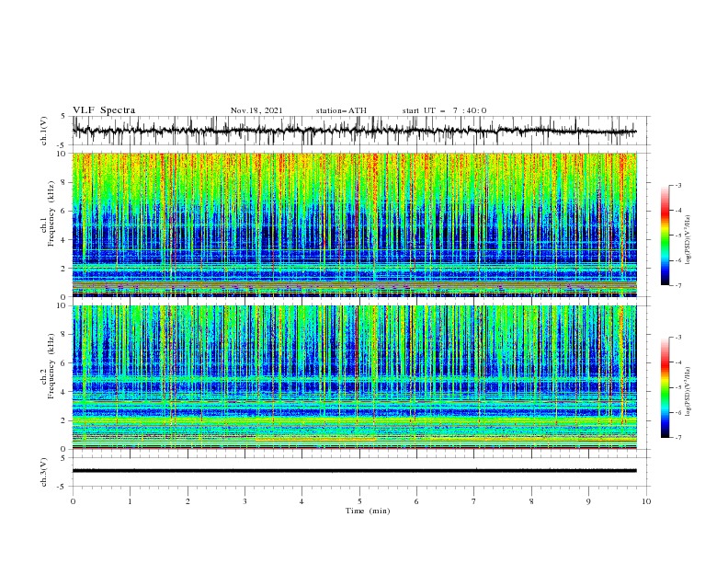Click time axis tick label "10"

coord(646,501)
